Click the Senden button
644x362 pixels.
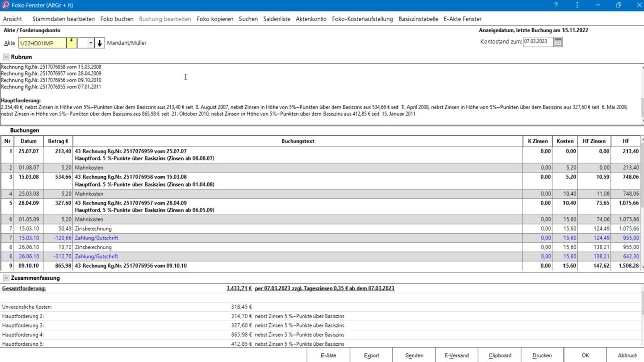coord(414,355)
